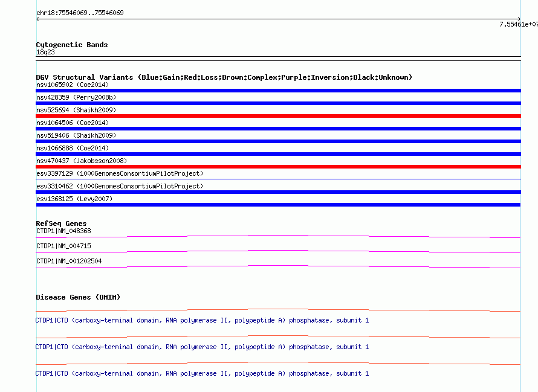
Task: Open variant esv3310462 1000Genomes label
Action: tap(120, 186)
